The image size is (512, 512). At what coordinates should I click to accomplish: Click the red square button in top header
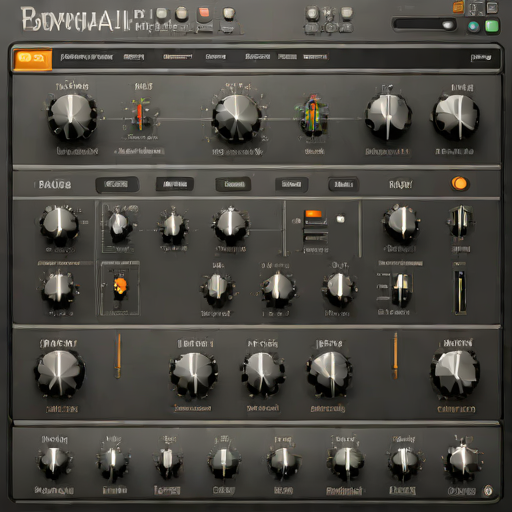[204, 14]
